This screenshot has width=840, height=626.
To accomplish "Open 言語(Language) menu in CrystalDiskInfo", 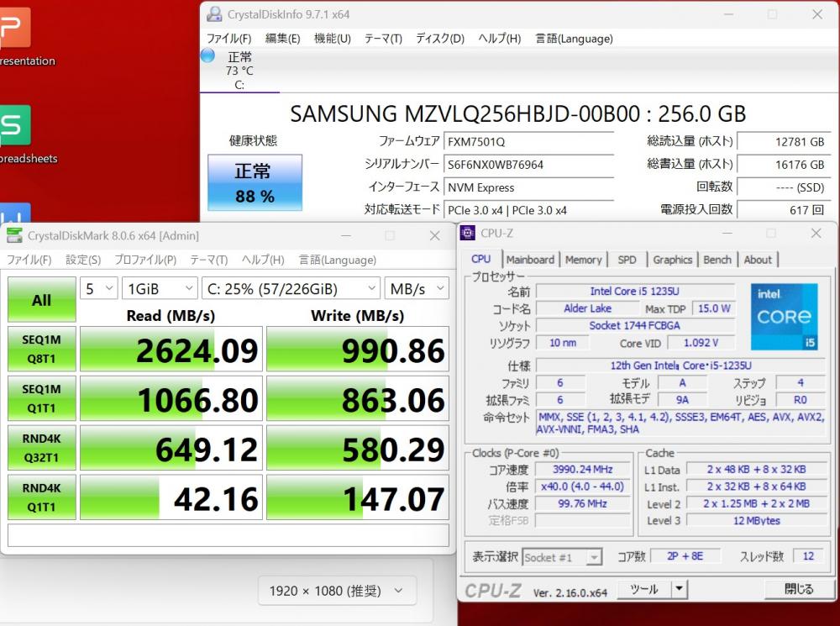I will click(x=574, y=39).
